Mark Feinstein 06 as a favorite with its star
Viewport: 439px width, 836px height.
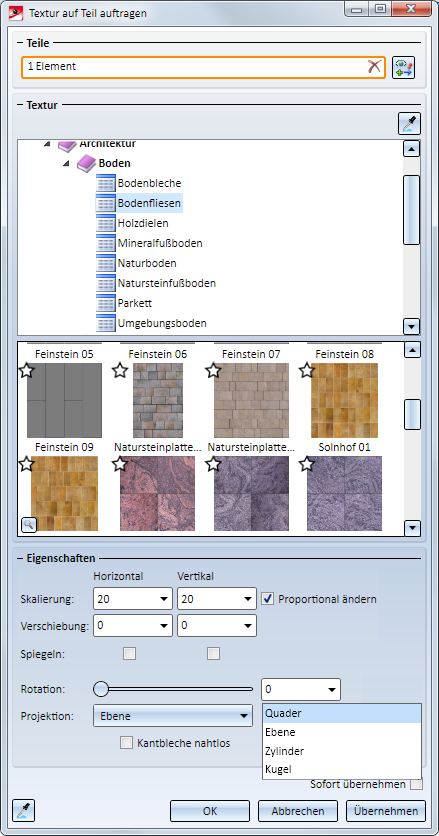click(120, 371)
